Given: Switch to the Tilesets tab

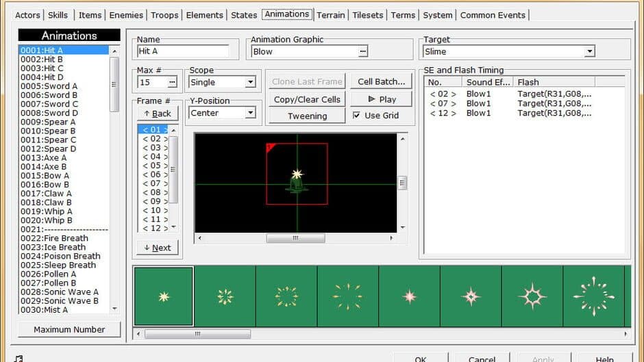Looking at the screenshot, I should [368, 15].
